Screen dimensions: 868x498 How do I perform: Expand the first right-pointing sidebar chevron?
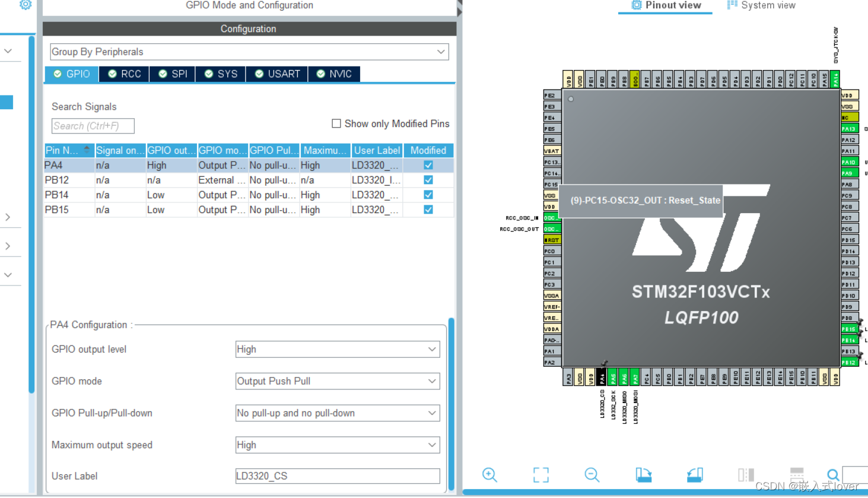tap(8, 217)
